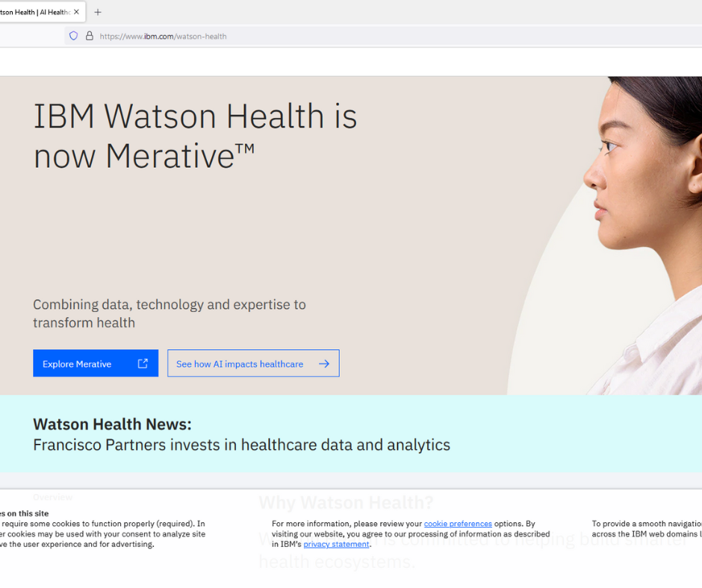This screenshot has height=588, width=702.
Task: Open a new browser tab
Action: pyautogui.click(x=98, y=12)
